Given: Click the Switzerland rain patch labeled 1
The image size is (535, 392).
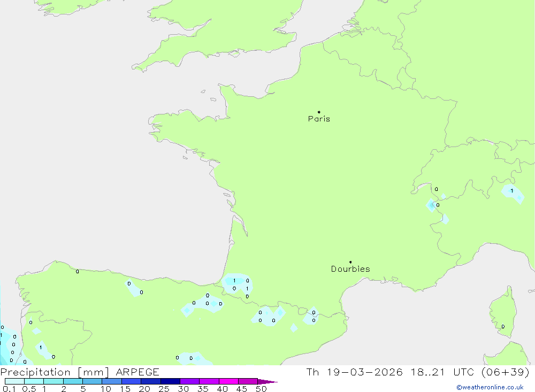Looking at the screenshot, I should tap(513, 193).
